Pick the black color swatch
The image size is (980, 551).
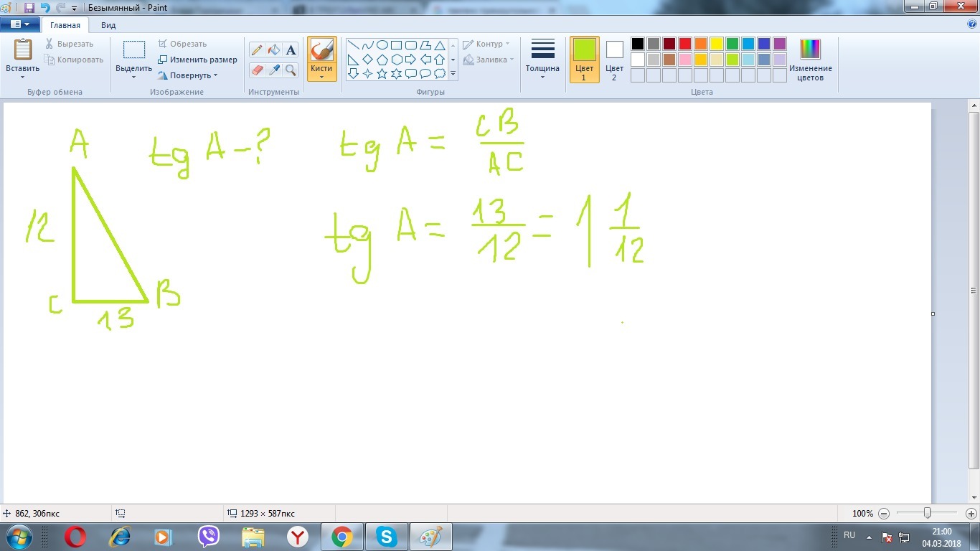pyautogui.click(x=638, y=44)
